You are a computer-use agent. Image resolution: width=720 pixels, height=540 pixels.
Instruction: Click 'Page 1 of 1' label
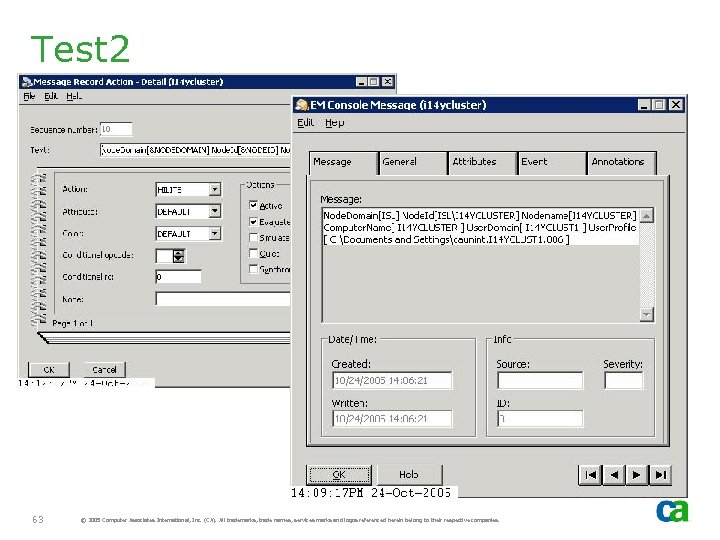coord(73,323)
